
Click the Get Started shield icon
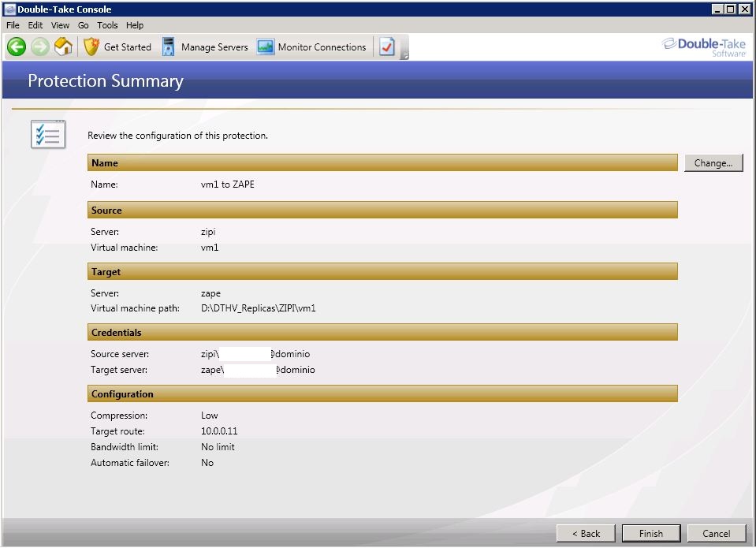[91, 47]
